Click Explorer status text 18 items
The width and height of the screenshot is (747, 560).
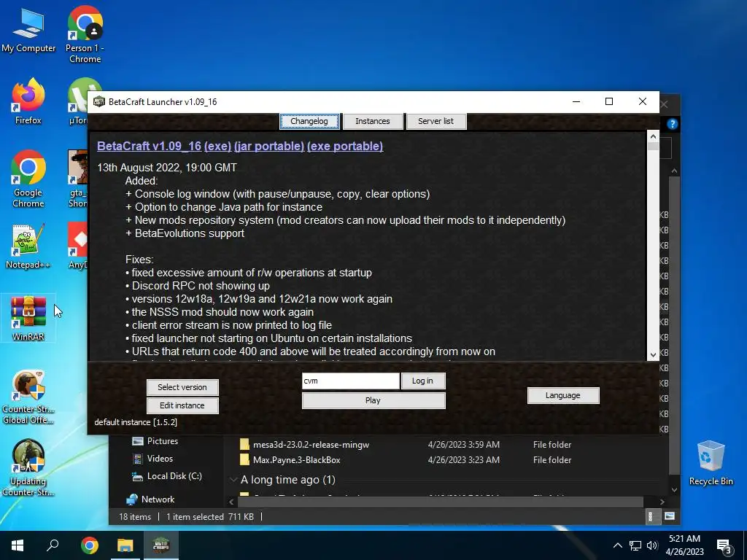coord(135,517)
